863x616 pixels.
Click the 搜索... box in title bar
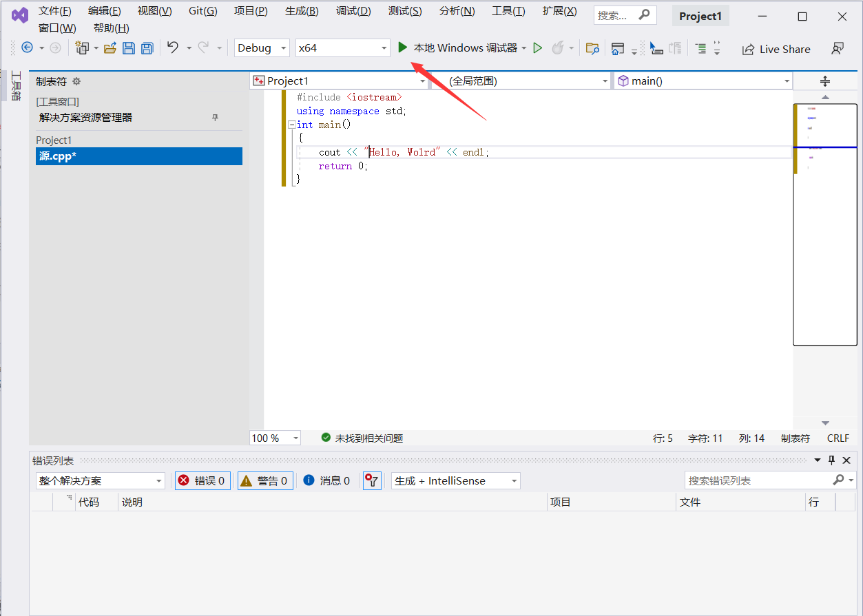[625, 15]
